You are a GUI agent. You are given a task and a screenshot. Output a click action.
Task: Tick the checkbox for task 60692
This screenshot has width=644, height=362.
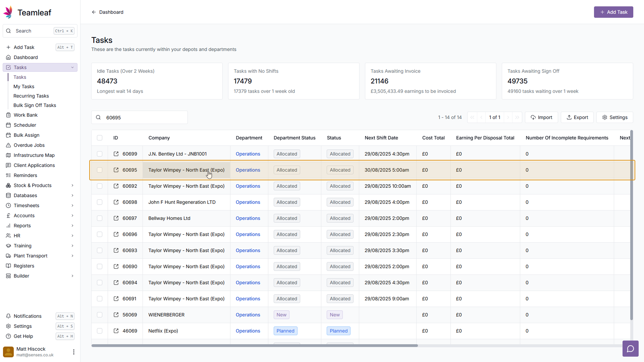coord(100,186)
